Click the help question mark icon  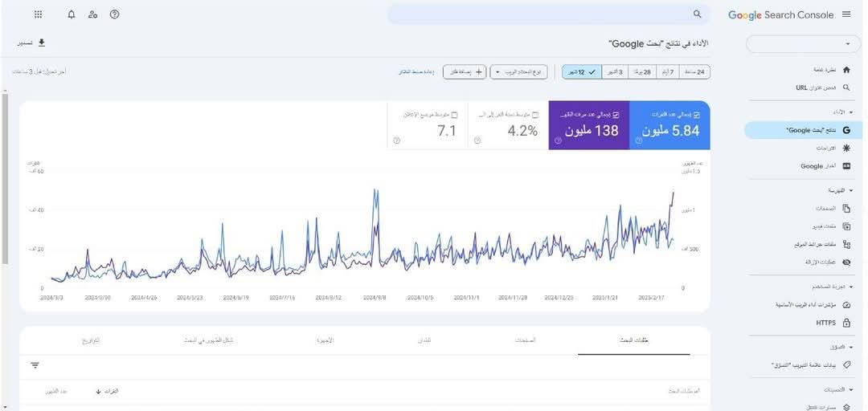tap(114, 14)
